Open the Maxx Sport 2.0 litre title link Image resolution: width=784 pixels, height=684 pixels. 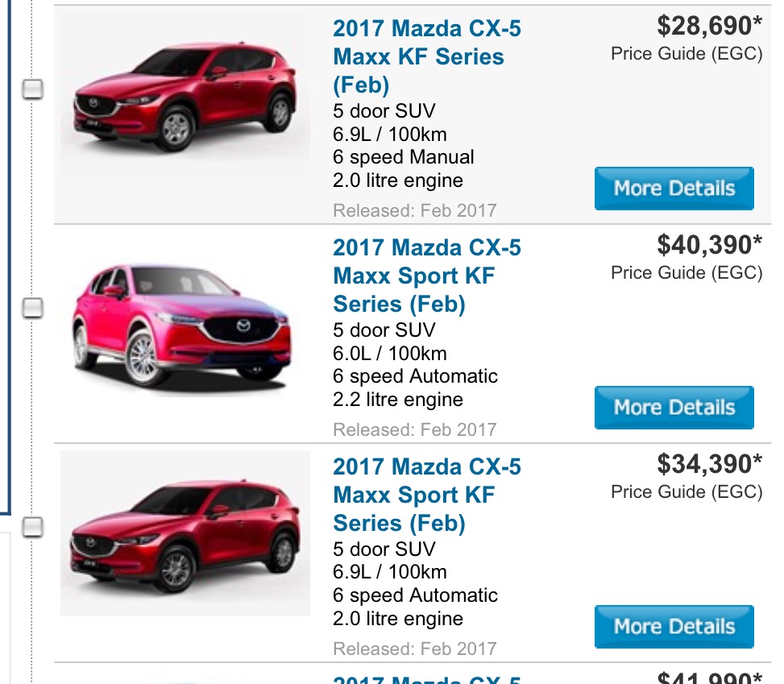[x=426, y=495]
